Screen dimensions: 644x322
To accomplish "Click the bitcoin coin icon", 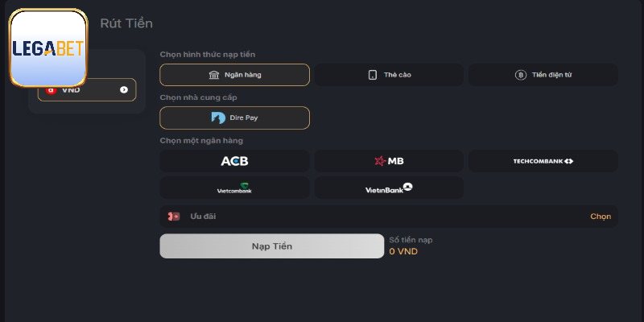I will tap(520, 75).
